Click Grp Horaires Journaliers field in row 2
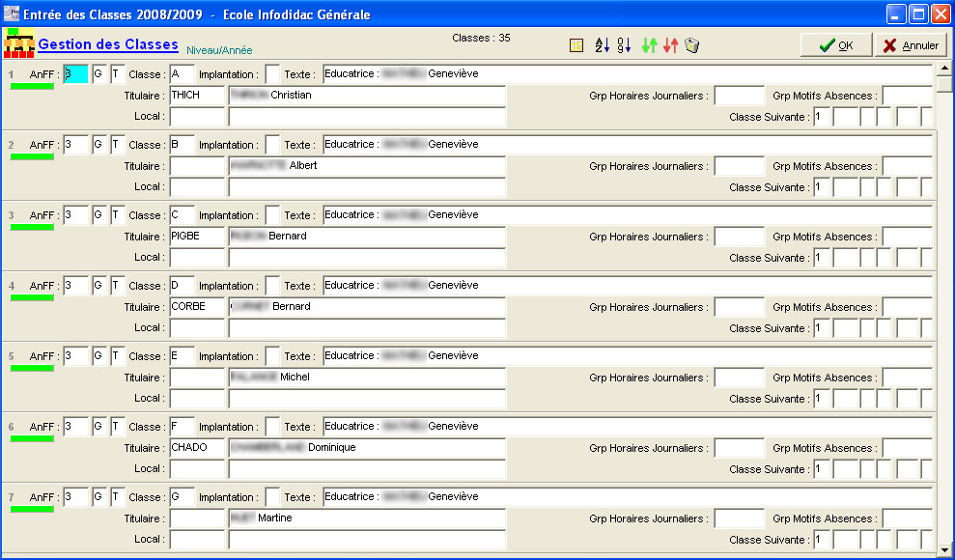The height and width of the screenshot is (560, 955). click(x=740, y=166)
